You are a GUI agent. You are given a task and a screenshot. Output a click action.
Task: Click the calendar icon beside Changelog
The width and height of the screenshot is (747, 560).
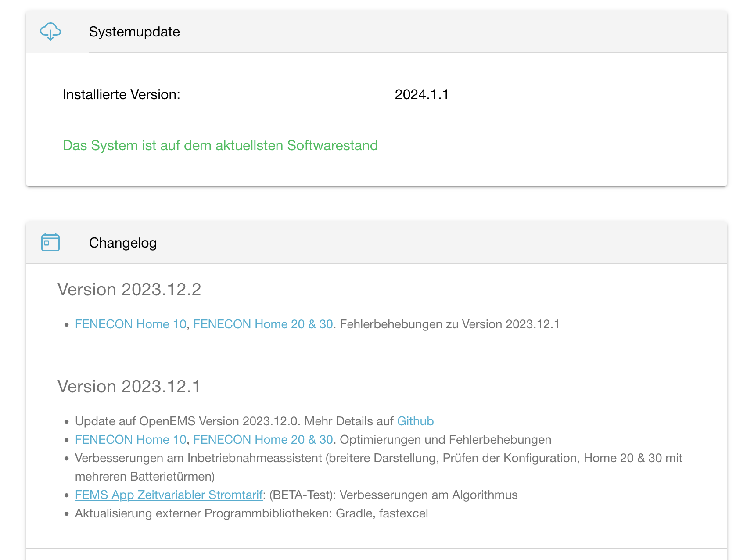[50, 243]
